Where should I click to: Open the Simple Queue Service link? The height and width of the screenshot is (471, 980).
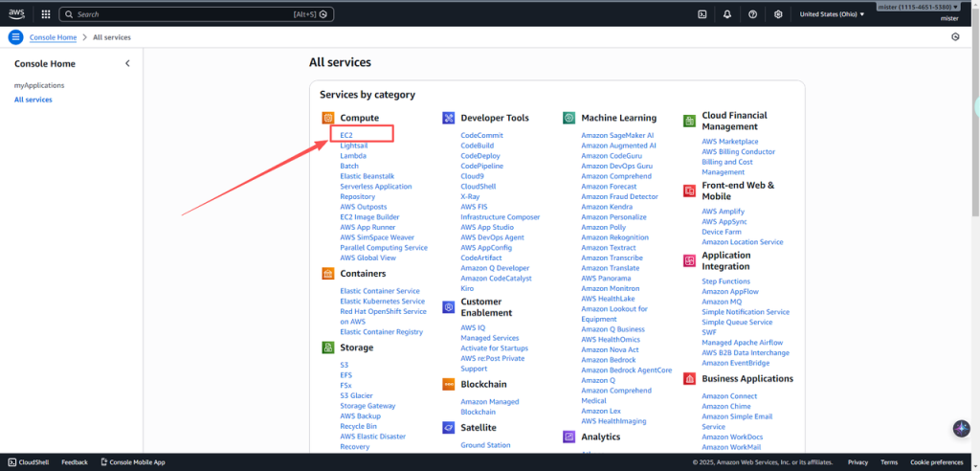(737, 322)
